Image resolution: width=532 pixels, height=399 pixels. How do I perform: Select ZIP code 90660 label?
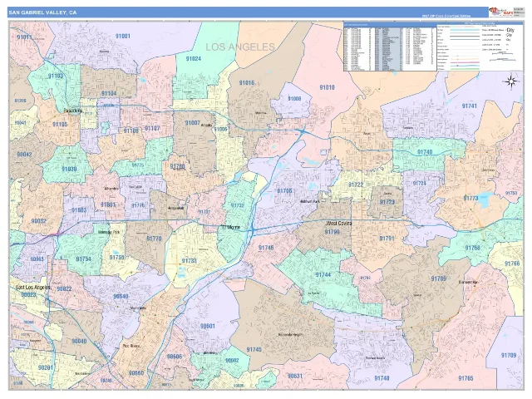136,373
